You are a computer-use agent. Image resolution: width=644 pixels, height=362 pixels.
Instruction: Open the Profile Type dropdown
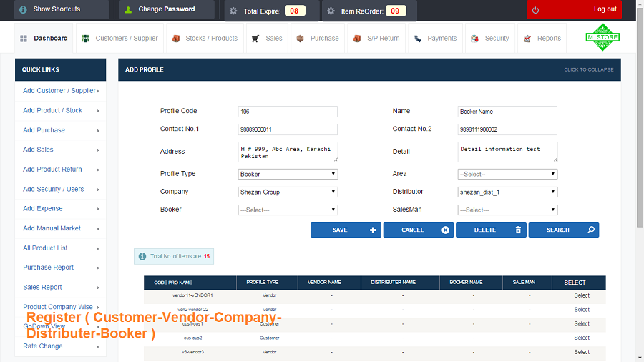point(288,174)
